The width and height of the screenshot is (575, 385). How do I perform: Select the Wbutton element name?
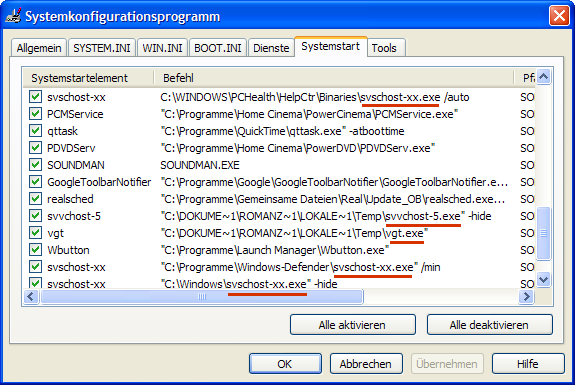[x=68, y=250]
